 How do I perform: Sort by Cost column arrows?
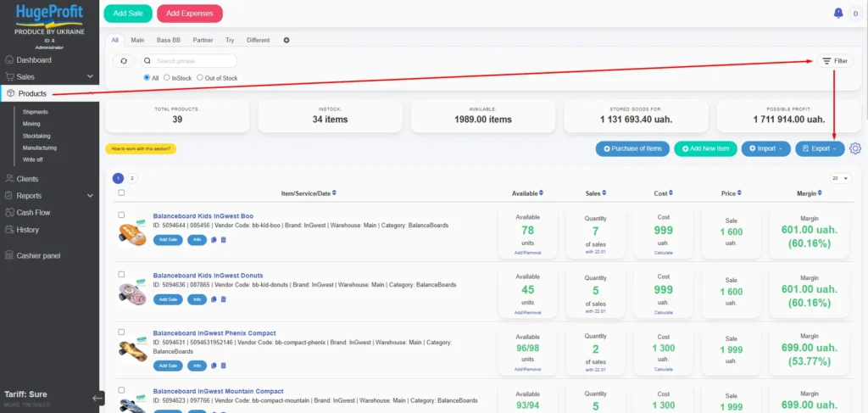click(671, 193)
